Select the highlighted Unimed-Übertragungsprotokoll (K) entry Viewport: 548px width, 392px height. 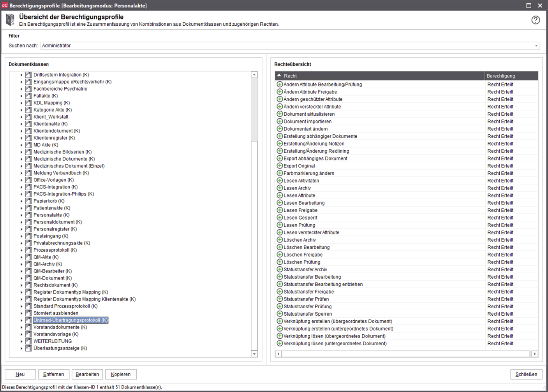69,320
